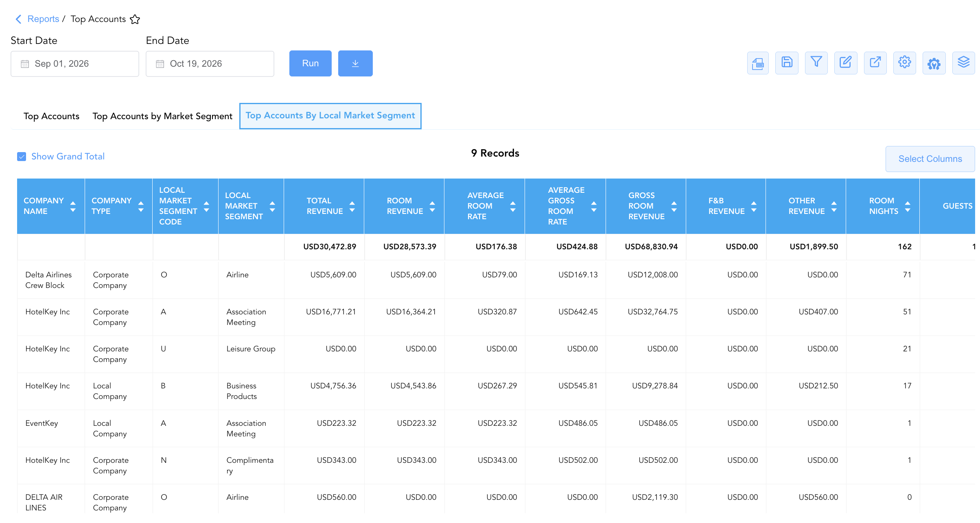Click the edit pencil icon
The image size is (980, 523).
pyautogui.click(x=846, y=63)
